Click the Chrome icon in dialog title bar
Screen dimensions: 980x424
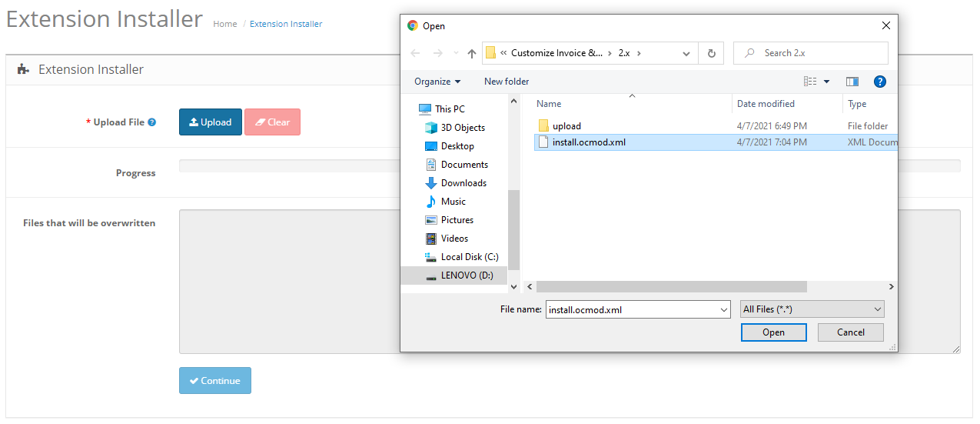click(x=413, y=25)
